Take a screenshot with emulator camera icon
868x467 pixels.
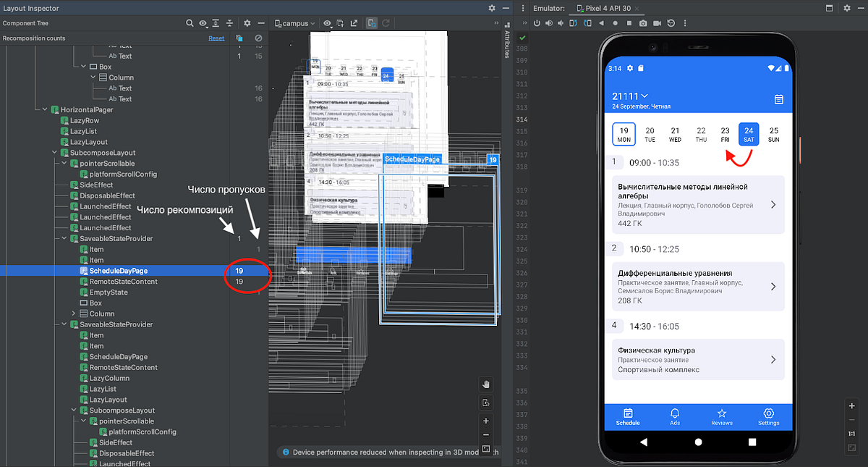pos(644,22)
